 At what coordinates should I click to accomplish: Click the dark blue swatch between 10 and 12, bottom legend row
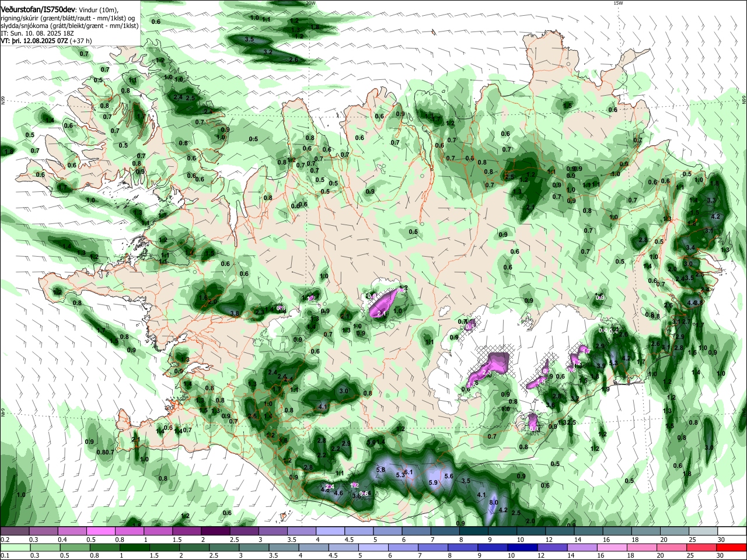tap(521, 548)
